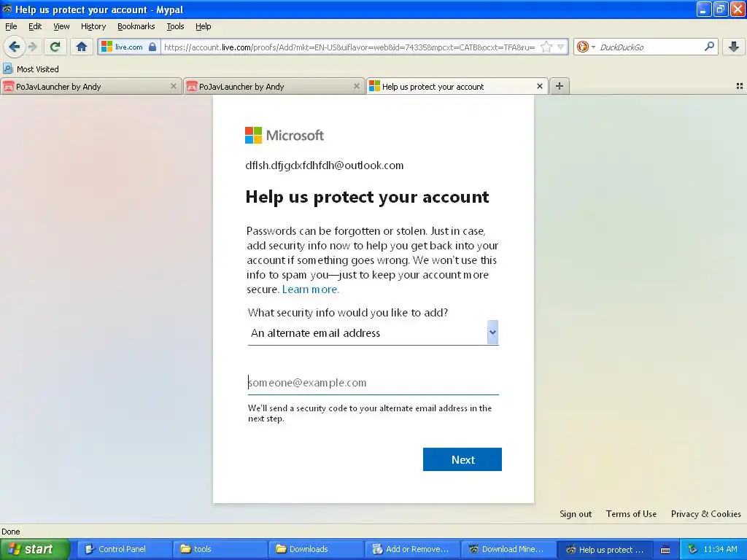Show the list all tabs icon

click(x=740, y=86)
